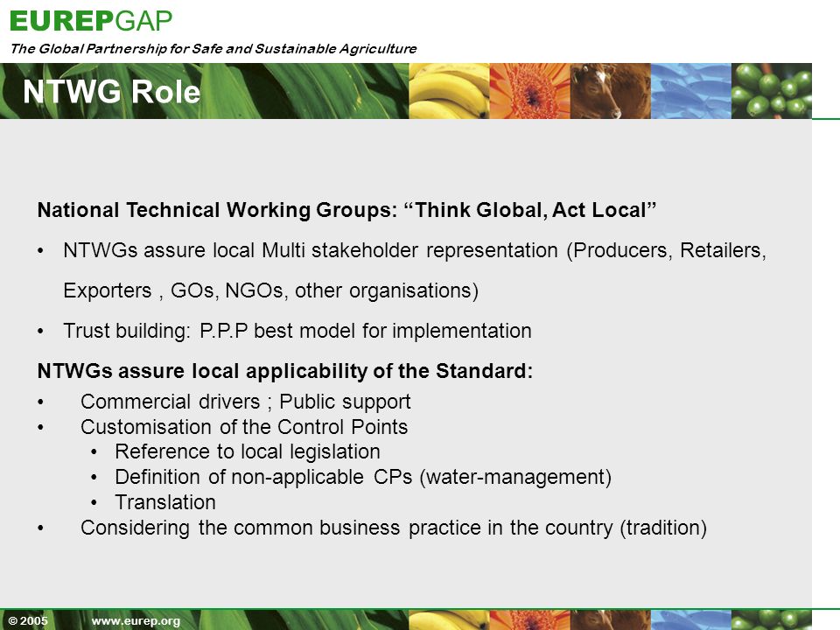Click the green coffee berries image in header

772,90
